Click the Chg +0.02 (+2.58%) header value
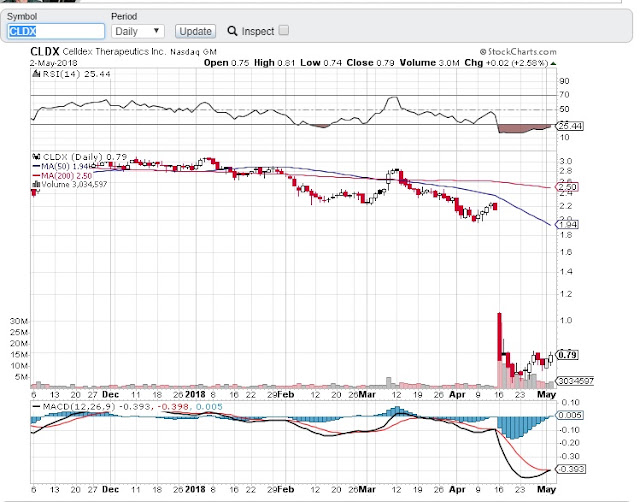This screenshot has width=640, height=502. [506, 63]
